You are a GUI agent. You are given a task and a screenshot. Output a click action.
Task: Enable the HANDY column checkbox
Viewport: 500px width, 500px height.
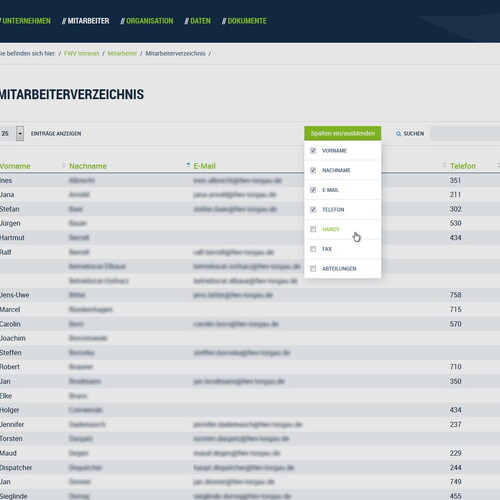pos(313,229)
